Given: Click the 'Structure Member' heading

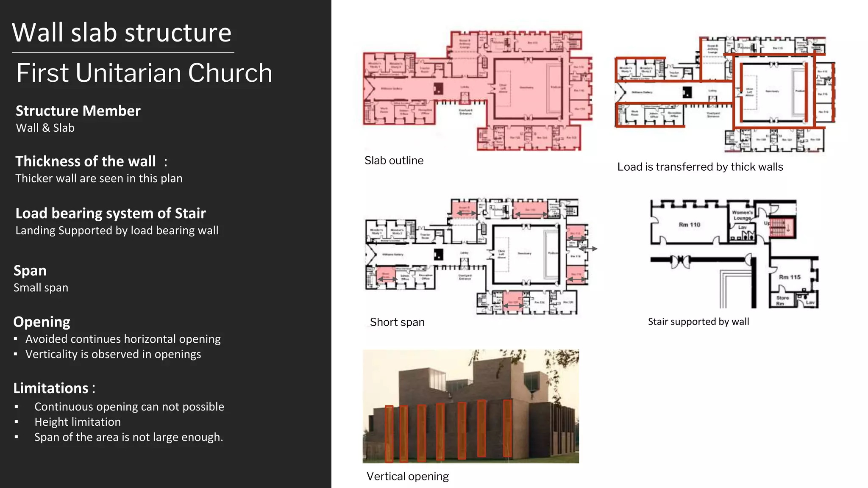Looking at the screenshot, I should (78, 111).
